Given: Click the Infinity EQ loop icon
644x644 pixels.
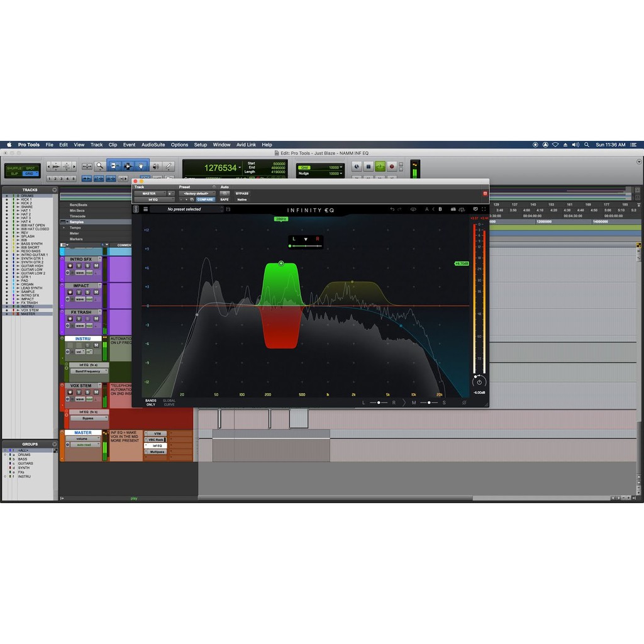Looking at the screenshot, I should pos(413,209).
